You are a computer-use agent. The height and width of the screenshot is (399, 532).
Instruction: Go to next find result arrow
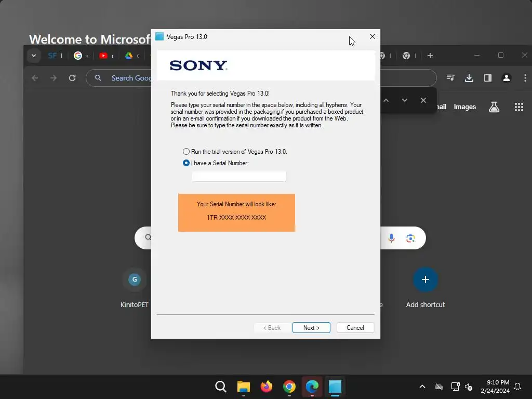pos(404,100)
